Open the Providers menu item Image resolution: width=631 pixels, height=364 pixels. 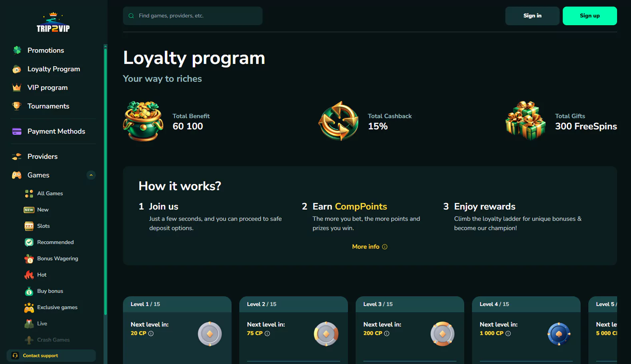coord(42,157)
